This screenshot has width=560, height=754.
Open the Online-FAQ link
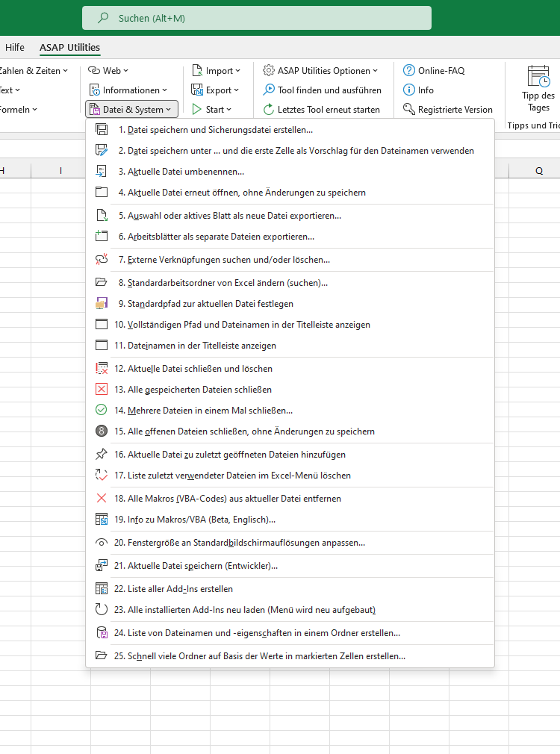[434, 71]
